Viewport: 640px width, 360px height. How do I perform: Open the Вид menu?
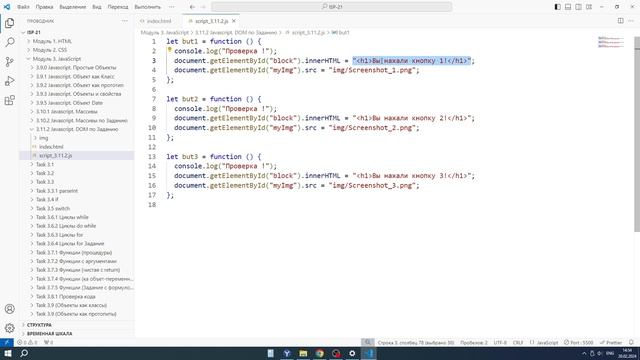pos(97,7)
